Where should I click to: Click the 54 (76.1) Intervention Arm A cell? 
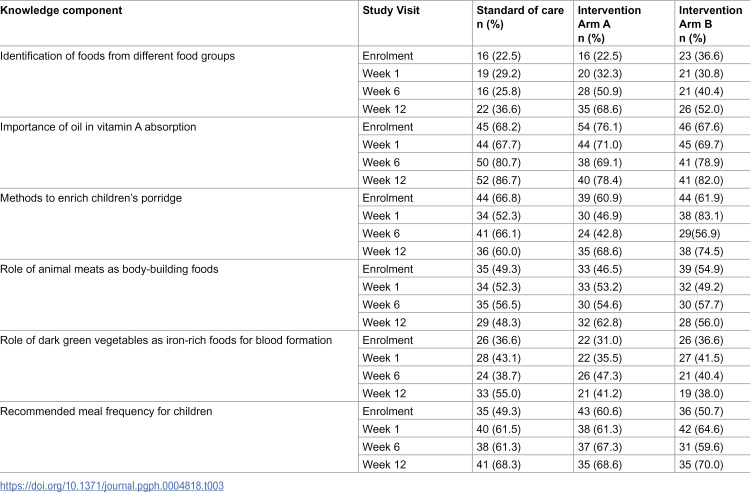tap(600, 127)
